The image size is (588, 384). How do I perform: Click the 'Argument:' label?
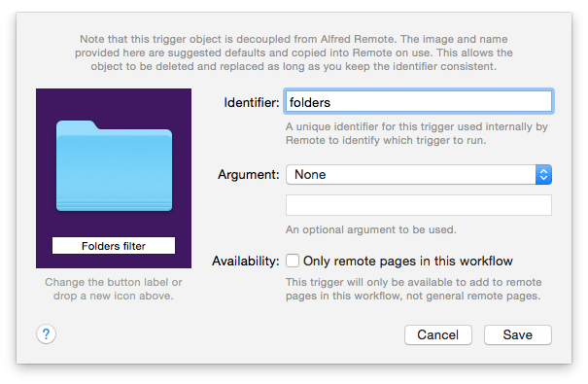tap(249, 174)
